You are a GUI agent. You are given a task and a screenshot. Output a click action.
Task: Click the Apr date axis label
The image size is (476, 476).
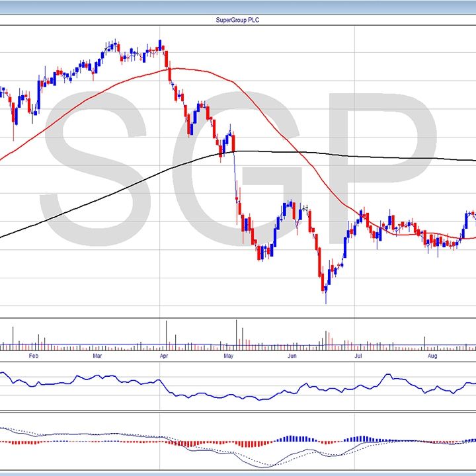click(x=164, y=356)
